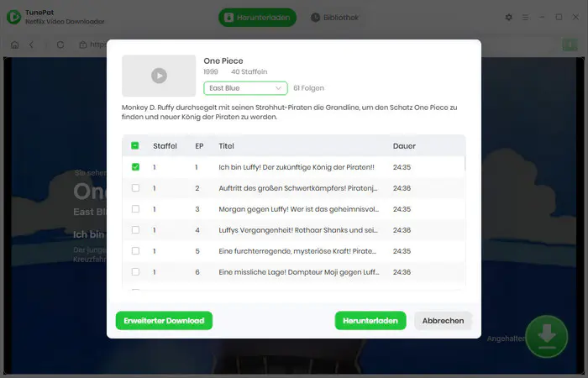The width and height of the screenshot is (588, 378).
Task: Toggle the select-all checkbox in header
Action: 135,146
